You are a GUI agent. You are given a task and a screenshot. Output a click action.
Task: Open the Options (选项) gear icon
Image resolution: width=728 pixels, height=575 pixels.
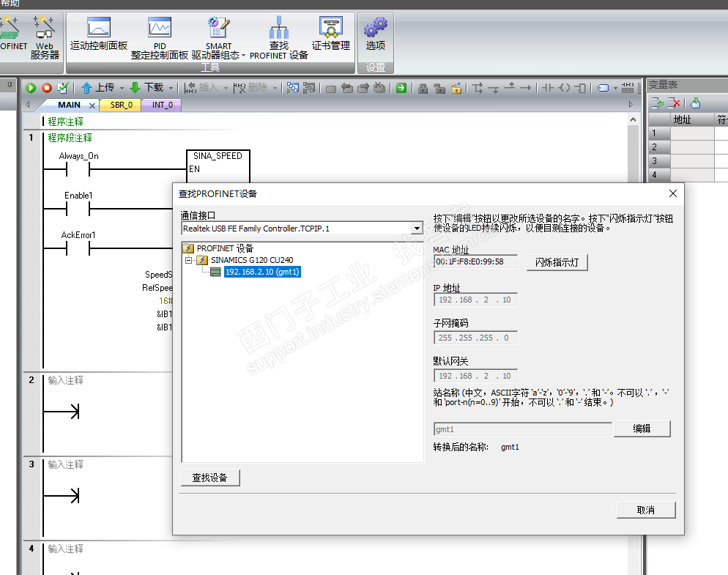tap(375, 33)
